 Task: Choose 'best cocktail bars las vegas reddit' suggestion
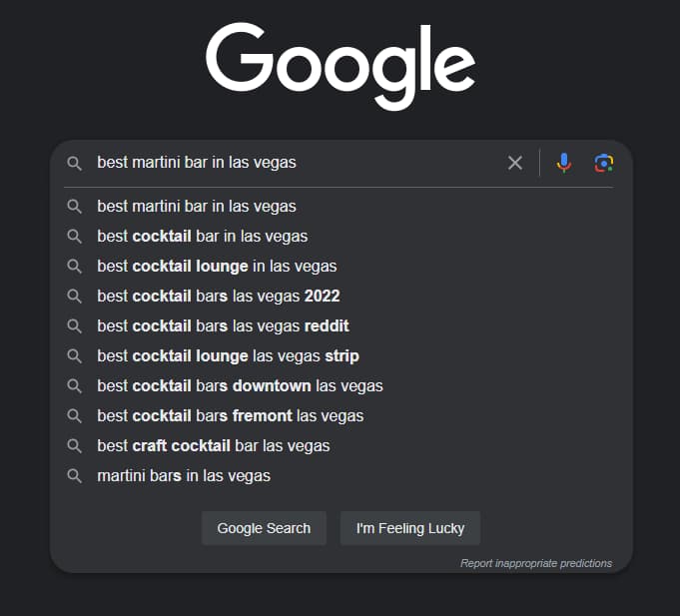click(223, 326)
